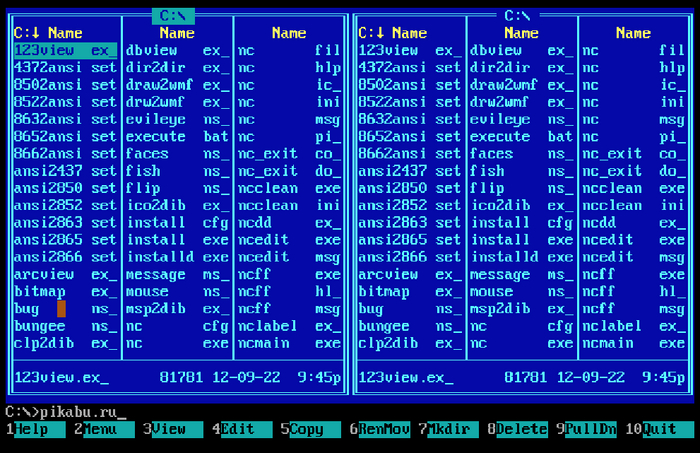Select clp2dib ex_ in right panel
The width and height of the screenshot is (700, 453).
click(410, 343)
